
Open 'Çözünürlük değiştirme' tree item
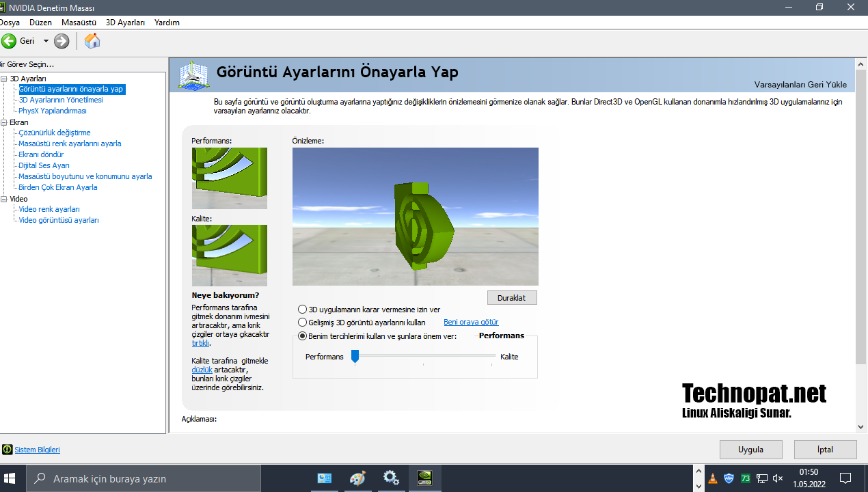click(55, 133)
